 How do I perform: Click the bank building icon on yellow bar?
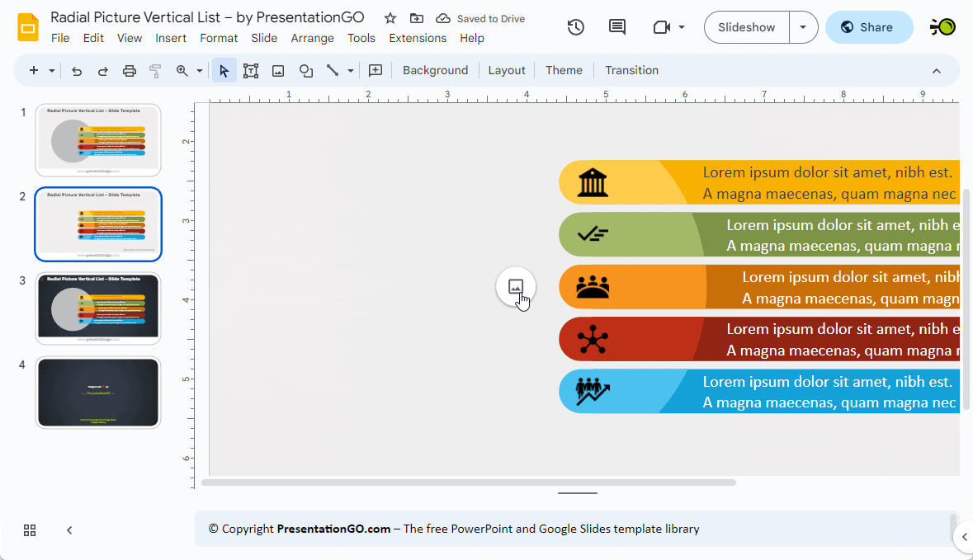point(593,182)
